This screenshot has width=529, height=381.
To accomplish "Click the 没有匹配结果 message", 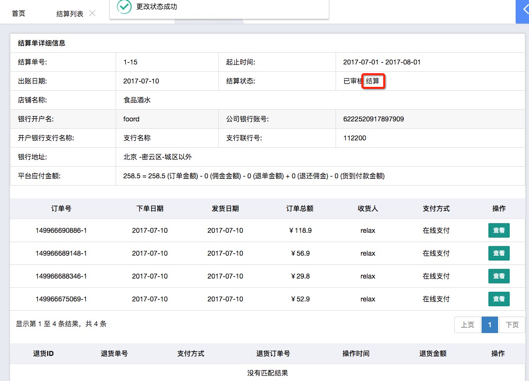I will pos(268,373).
